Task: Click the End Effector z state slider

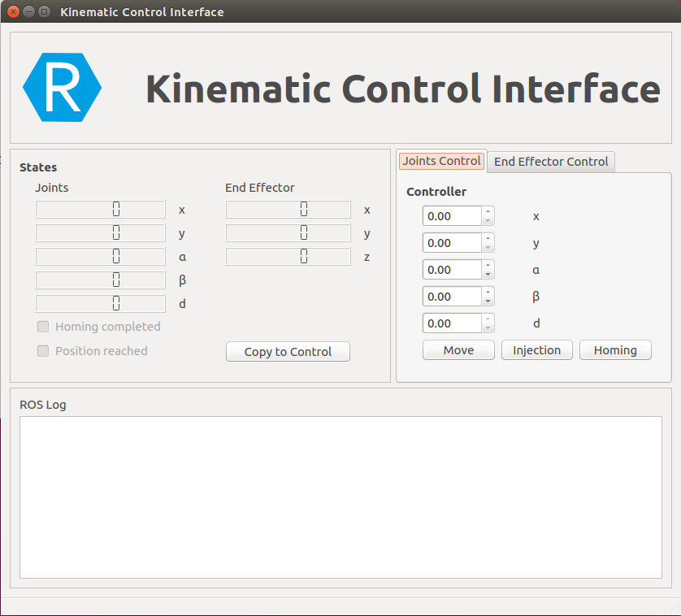Action: 288,256
